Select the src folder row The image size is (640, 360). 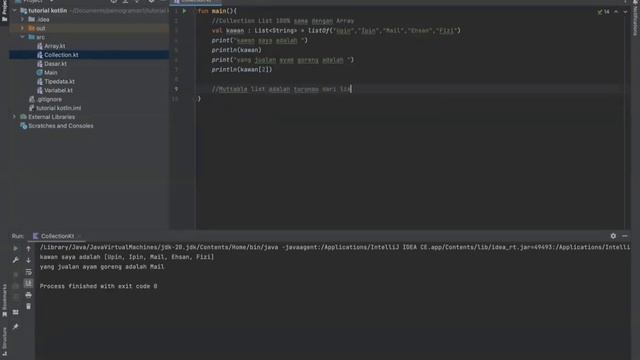pyautogui.click(x=89, y=37)
